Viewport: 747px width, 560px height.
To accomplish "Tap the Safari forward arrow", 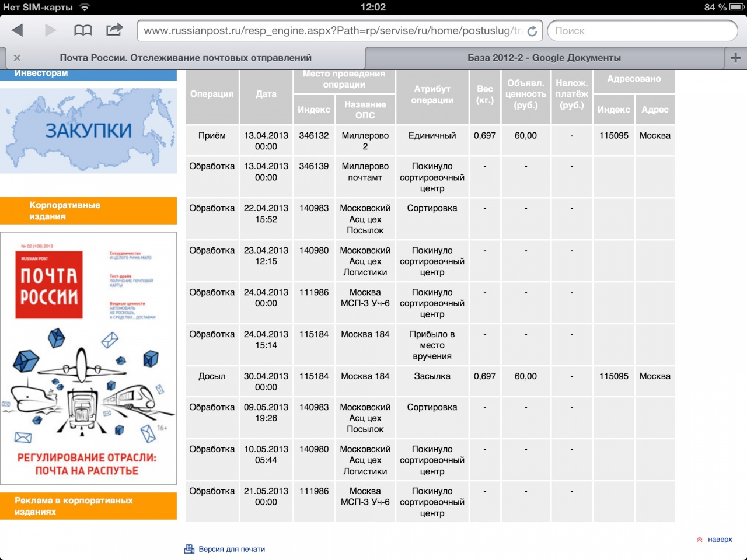I will click(x=50, y=30).
